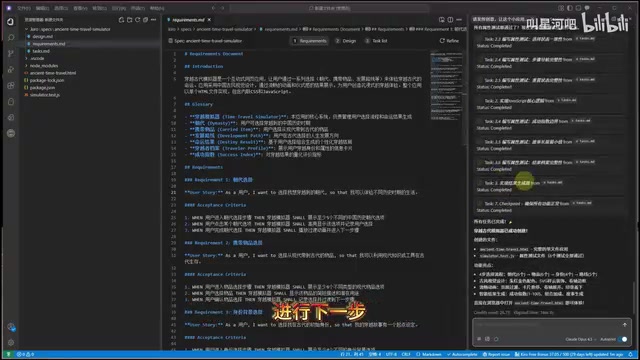640x360 pixels.
Task: Click the Spec: ancient-time-travel-simulator label
Action: [x=205, y=41]
